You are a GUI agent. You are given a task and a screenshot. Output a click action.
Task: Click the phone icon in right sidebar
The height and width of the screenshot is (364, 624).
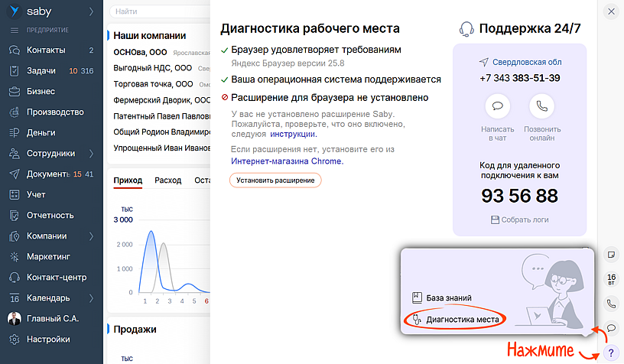(611, 304)
